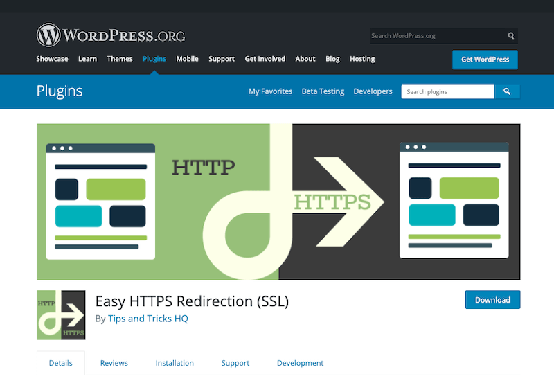The width and height of the screenshot is (554, 392).
Task: Click the magnifier icon in WordPress.org search
Action: [x=511, y=36]
